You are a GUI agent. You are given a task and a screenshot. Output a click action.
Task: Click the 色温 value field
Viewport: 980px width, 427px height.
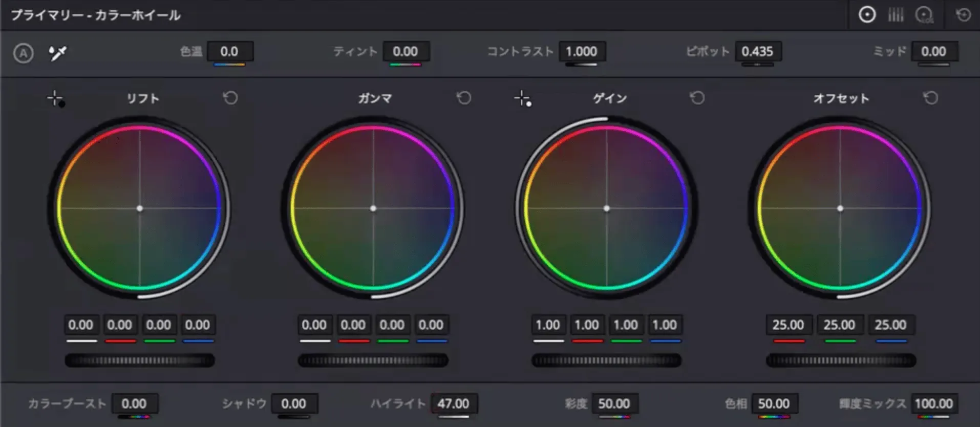(x=229, y=52)
